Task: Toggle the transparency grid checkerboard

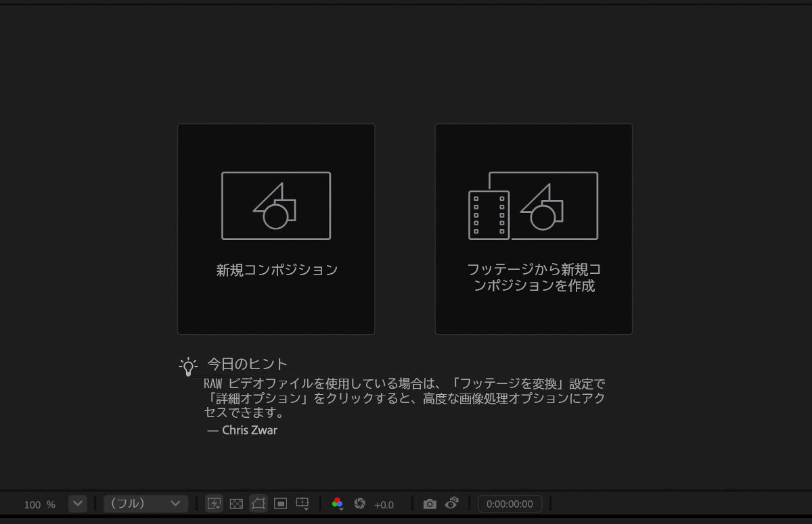Action: tap(237, 504)
